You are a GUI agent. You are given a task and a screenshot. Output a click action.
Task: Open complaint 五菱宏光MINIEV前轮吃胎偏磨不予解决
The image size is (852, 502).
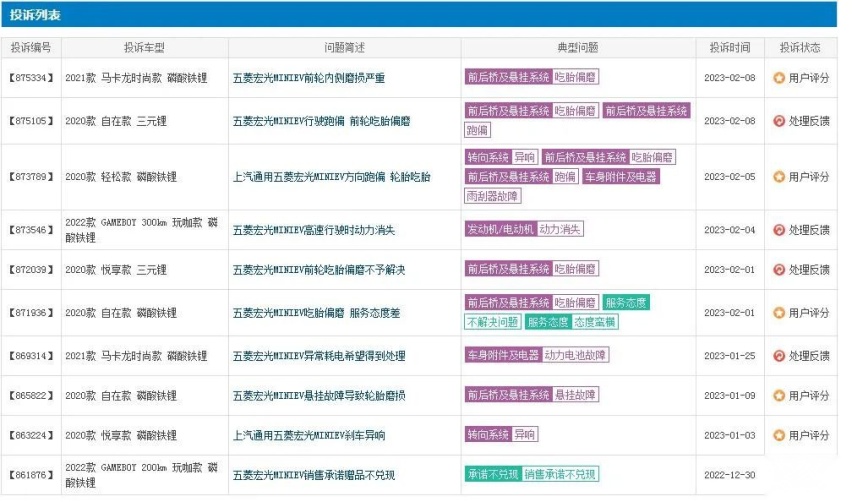[319, 270]
